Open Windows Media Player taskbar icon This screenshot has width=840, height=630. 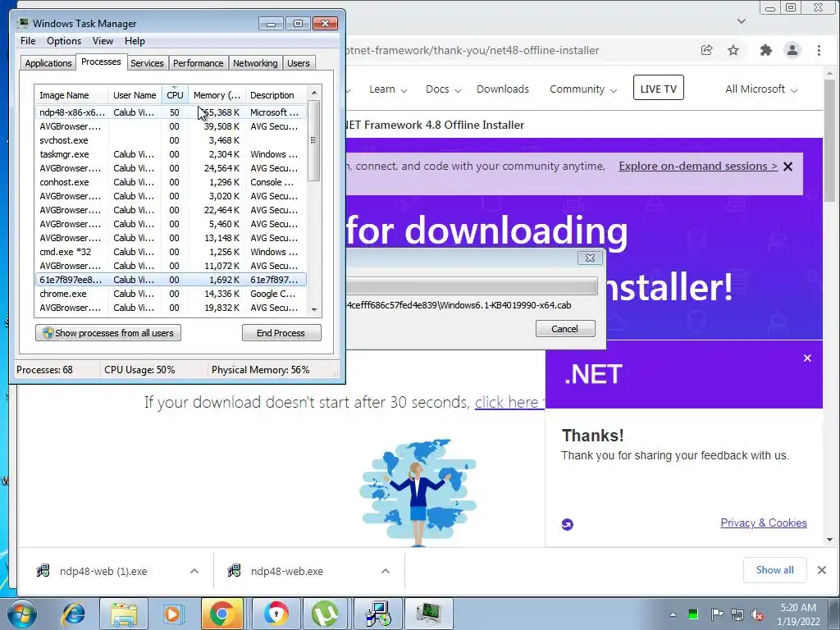pyautogui.click(x=173, y=614)
